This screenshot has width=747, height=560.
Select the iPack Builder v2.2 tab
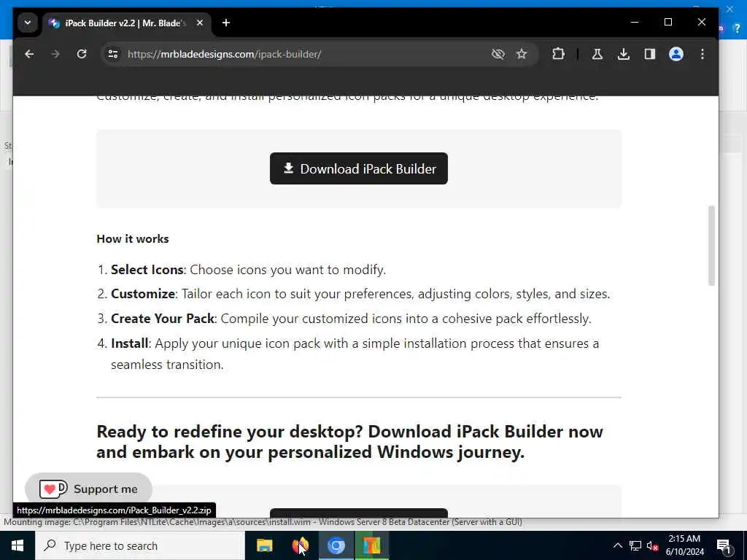pyautogui.click(x=125, y=23)
